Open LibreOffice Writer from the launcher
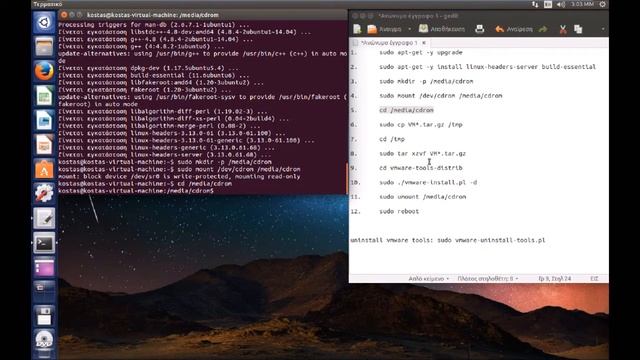The height and width of the screenshot is (360, 640). click(x=44, y=120)
